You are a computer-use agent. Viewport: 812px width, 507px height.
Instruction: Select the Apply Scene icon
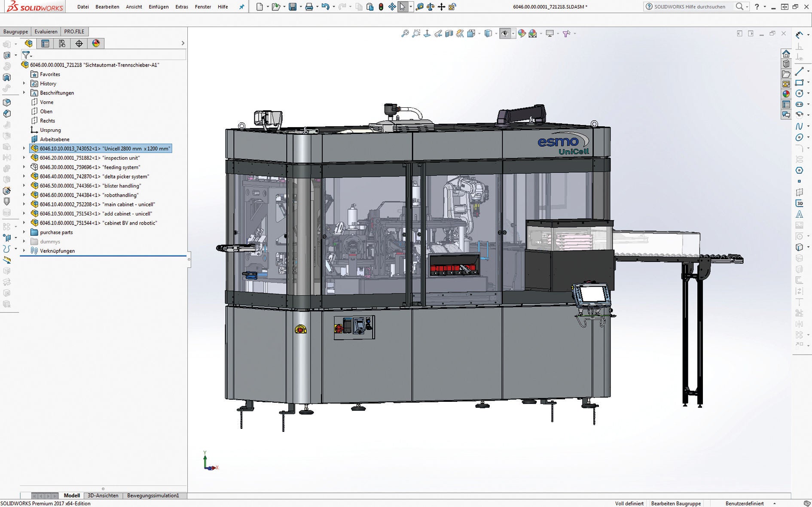point(532,33)
